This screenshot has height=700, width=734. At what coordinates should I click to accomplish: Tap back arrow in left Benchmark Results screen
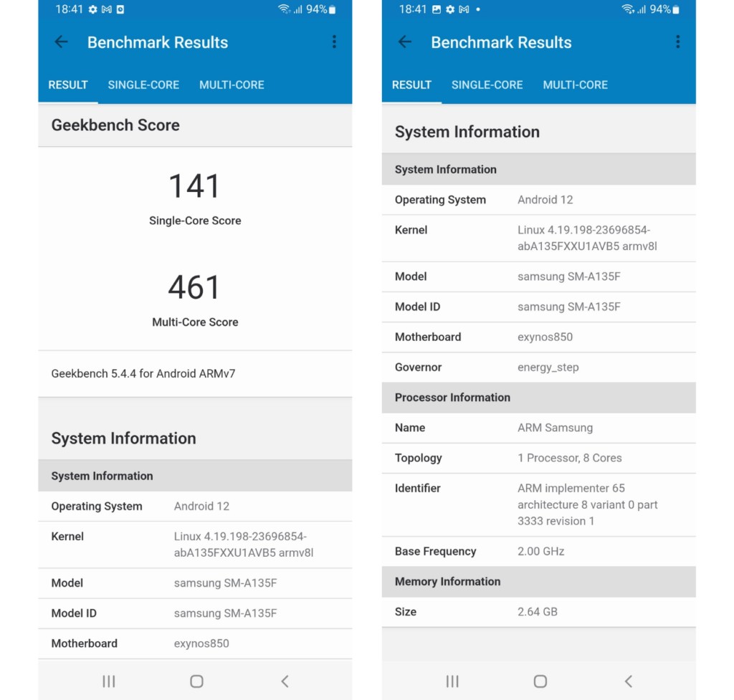click(62, 42)
